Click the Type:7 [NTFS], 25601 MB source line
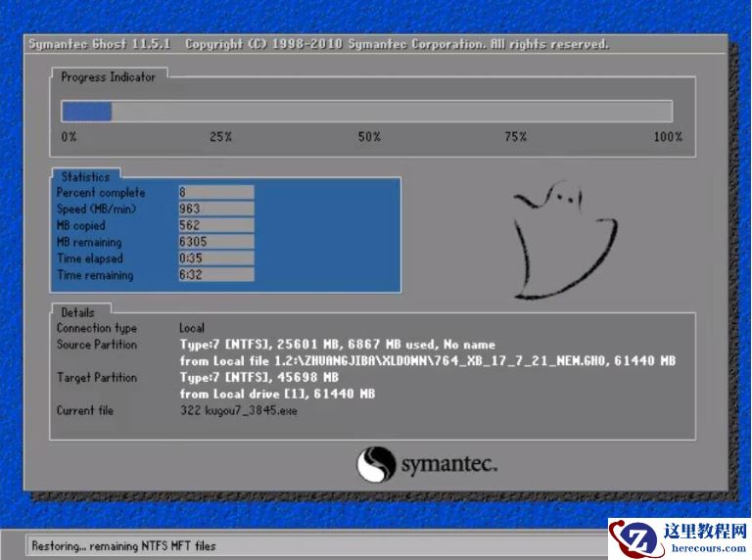752x560 pixels. 338,345
